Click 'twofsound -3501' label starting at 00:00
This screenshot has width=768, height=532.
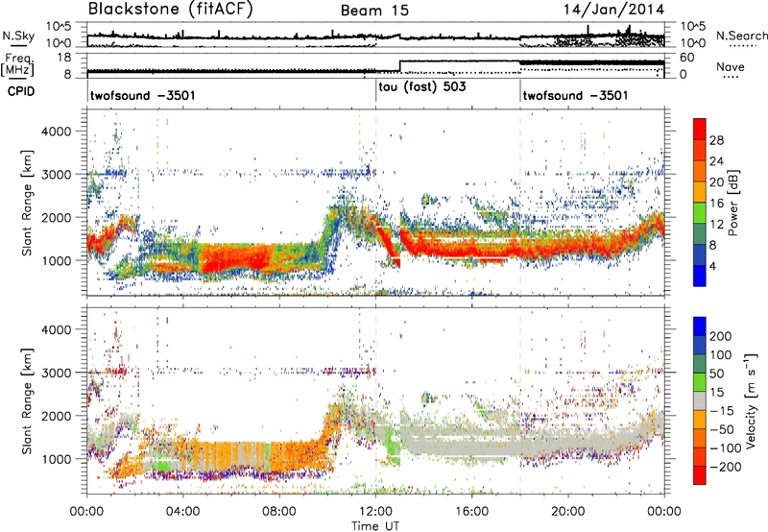142,95
